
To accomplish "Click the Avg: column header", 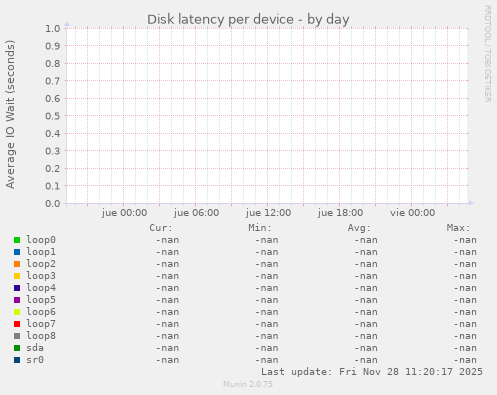I will (x=359, y=228).
